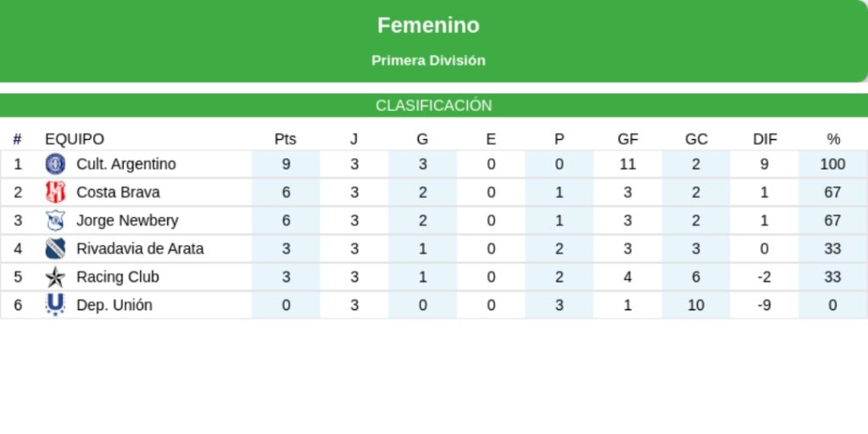Click the Femenino heading
This screenshot has width=868, height=434.
pos(428,25)
